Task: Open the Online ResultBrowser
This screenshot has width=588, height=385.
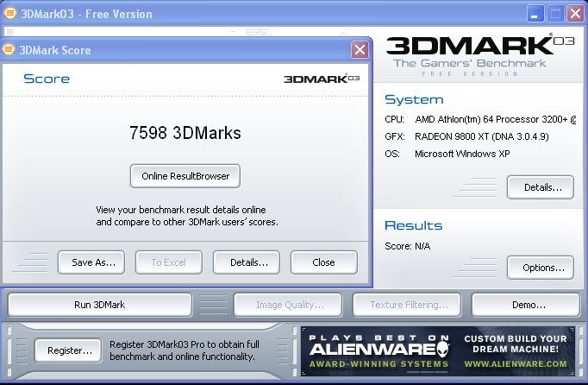Action: [185, 176]
